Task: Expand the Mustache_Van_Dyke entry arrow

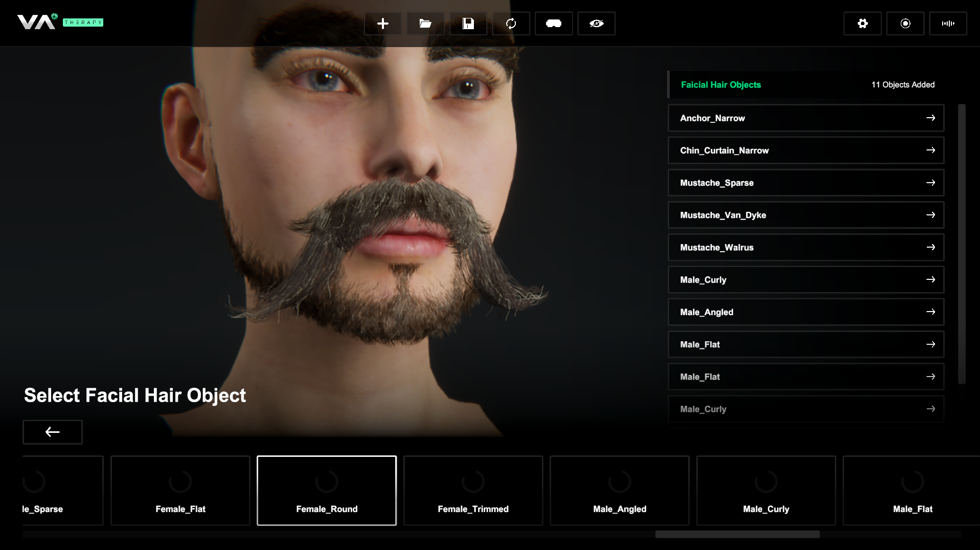Action: coord(930,215)
